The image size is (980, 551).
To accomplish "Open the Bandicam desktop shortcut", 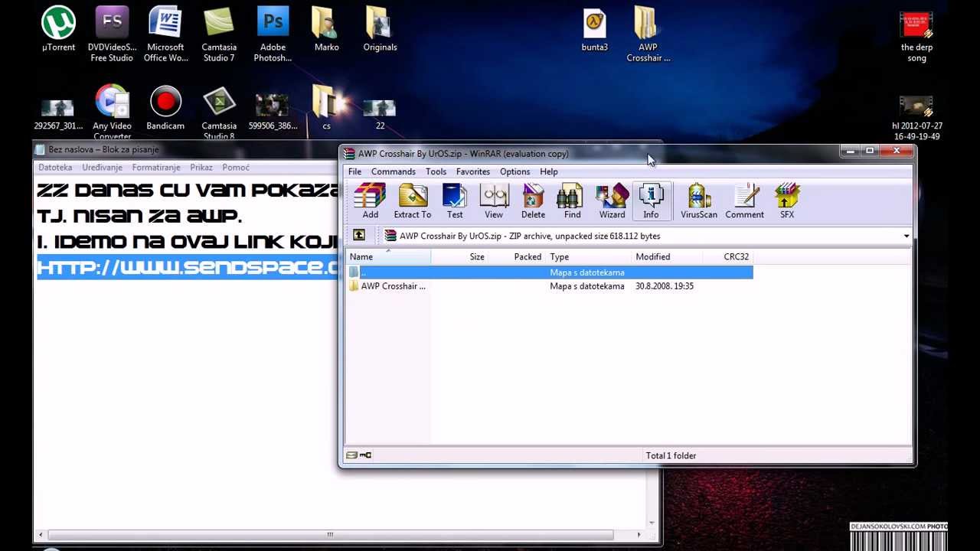I will click(x=165, y=108).
